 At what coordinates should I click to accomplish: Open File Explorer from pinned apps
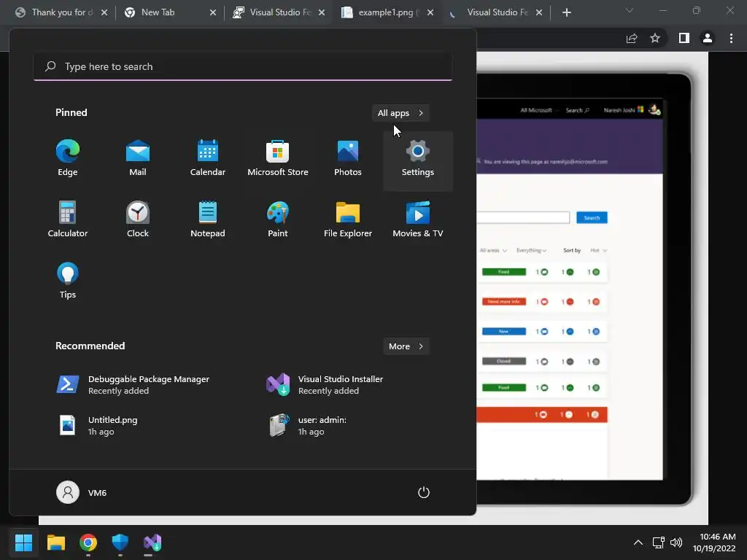[x=348, y=219]
